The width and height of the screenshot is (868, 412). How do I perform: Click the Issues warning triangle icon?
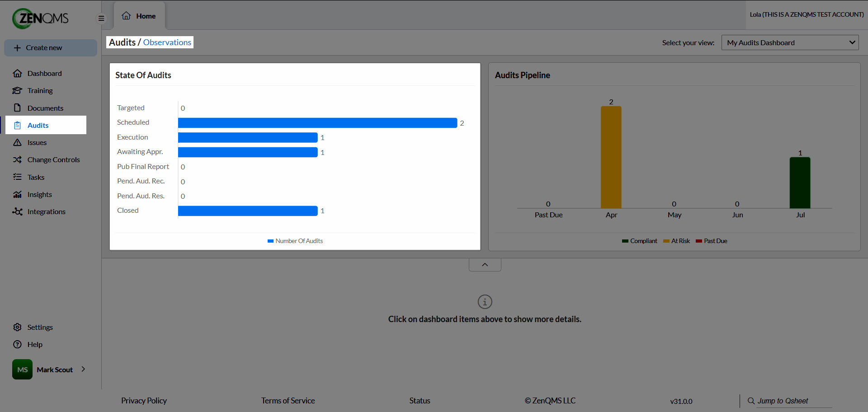click(x=17, y=142)
